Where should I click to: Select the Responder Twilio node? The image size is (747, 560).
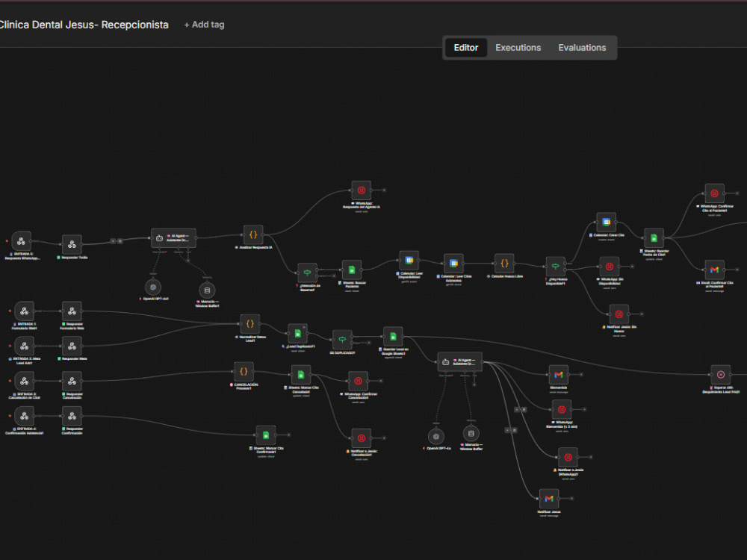72,244
